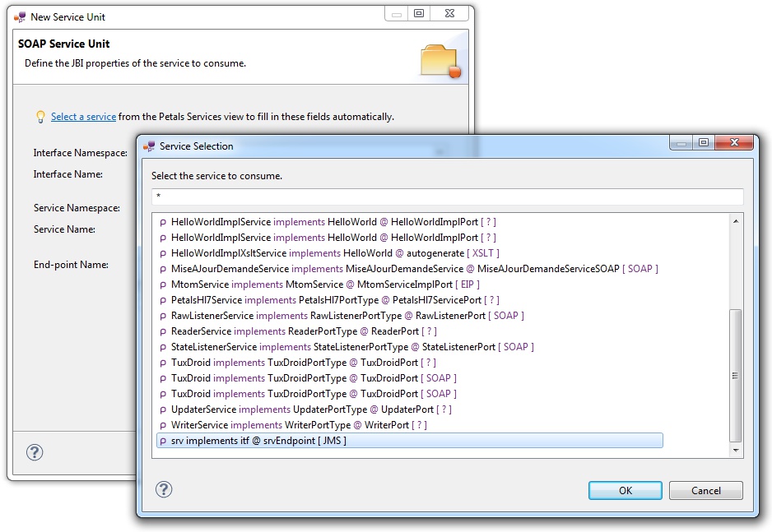Click the lightbulb hint icon beside Select a service

point(40,117)
